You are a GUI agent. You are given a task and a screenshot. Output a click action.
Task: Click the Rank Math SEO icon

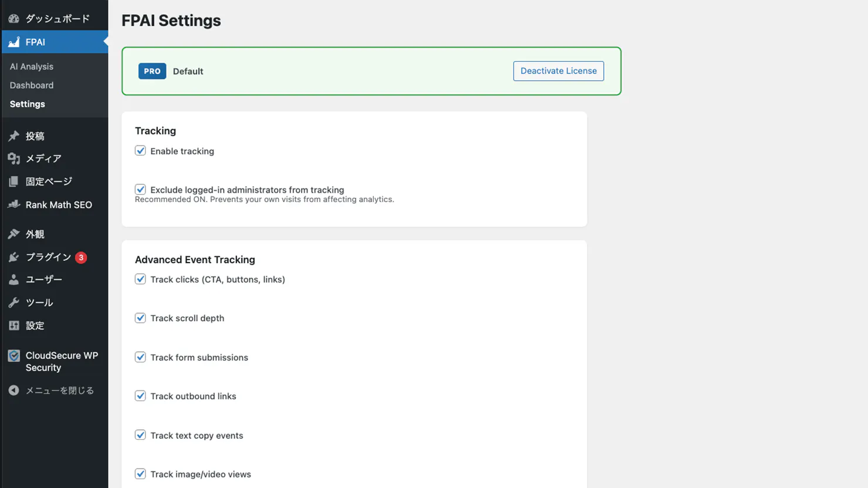(13, 204)
